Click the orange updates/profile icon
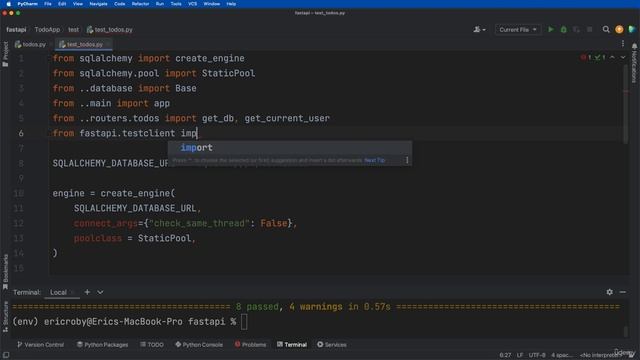 tap(619, 29)
